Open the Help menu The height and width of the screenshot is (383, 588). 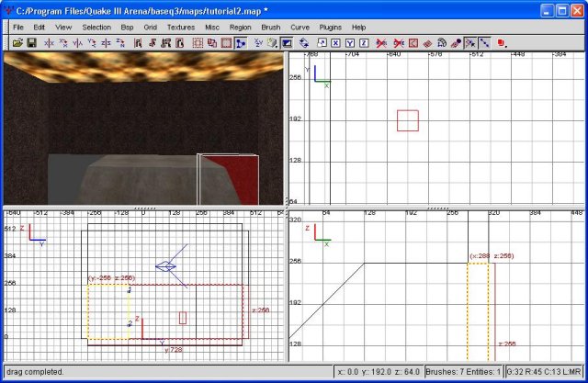(358, 28)
